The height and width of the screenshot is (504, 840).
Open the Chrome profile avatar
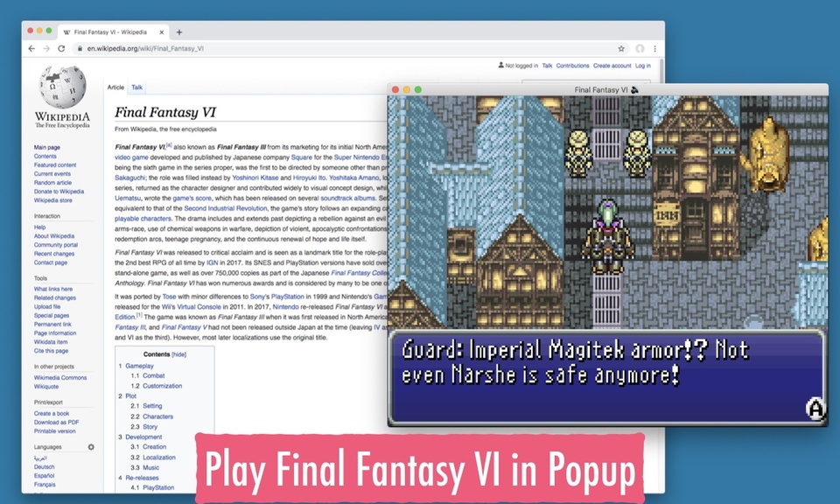[640, 48]
